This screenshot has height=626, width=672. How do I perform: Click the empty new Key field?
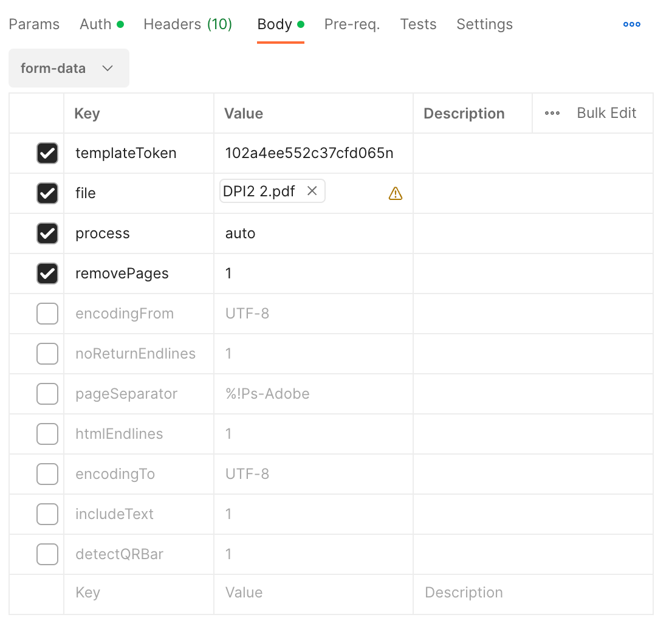tap(139, 594)
